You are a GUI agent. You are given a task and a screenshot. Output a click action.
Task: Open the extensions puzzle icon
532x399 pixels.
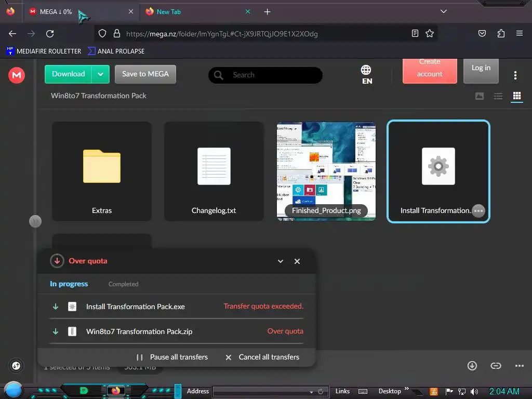(501, 33)
